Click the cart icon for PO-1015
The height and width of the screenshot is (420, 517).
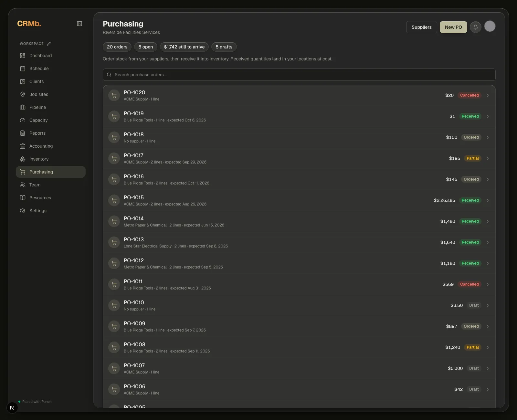coord(114,200)
